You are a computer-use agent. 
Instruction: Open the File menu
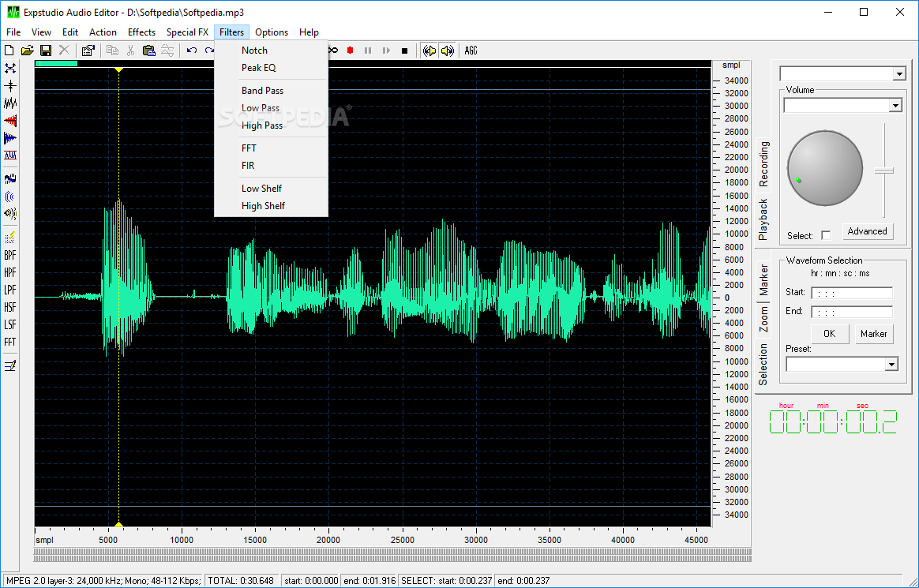[13, 32]
